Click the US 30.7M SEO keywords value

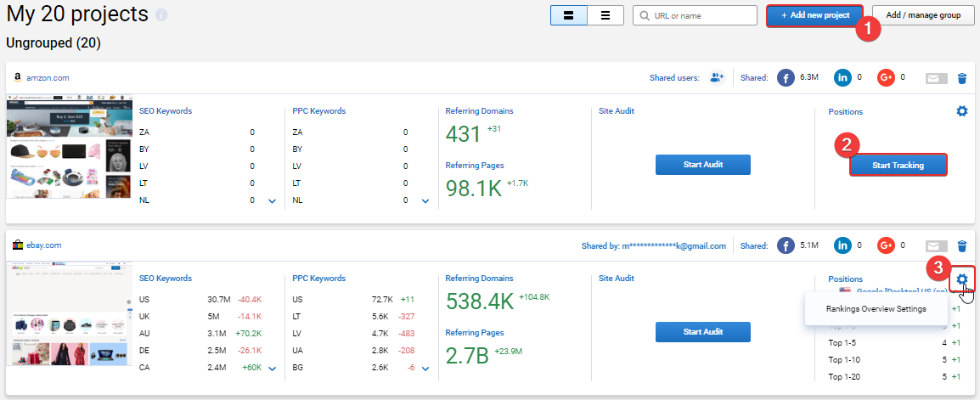coord(219,300)
